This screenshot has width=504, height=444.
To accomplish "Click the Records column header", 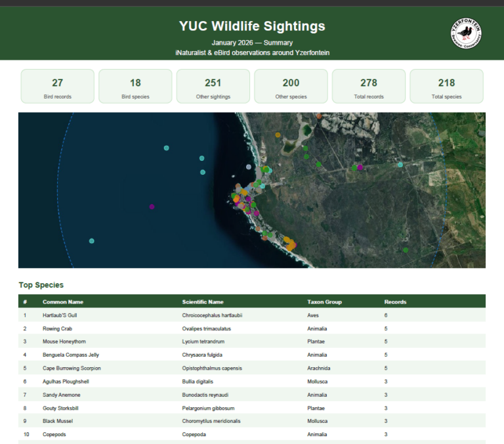I will coord(395,301).
